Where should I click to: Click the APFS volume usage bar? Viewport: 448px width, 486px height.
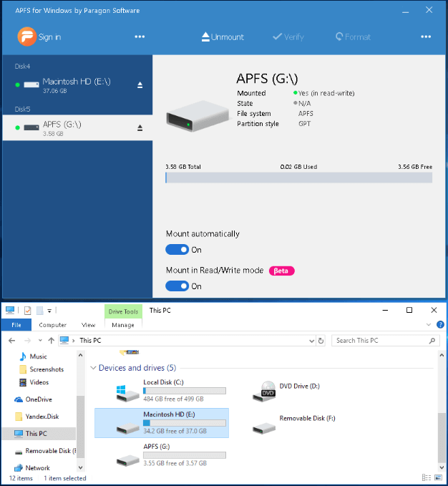click(x=298, y=178)
